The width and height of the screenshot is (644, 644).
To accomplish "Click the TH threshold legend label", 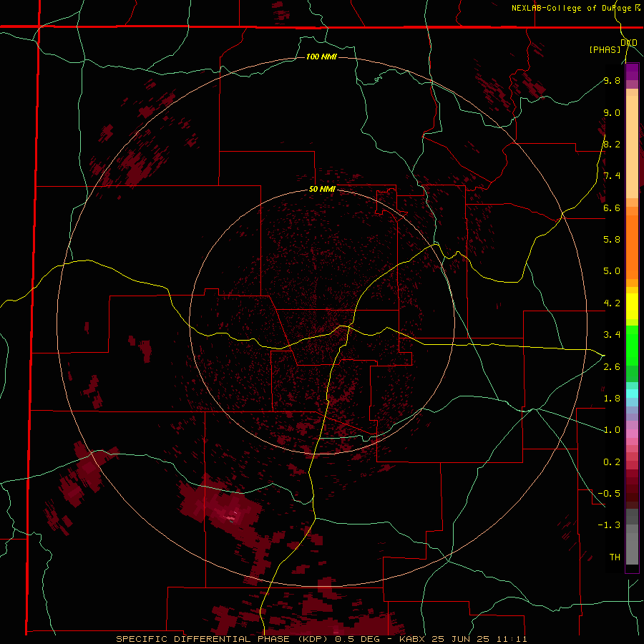I will 615,557.
